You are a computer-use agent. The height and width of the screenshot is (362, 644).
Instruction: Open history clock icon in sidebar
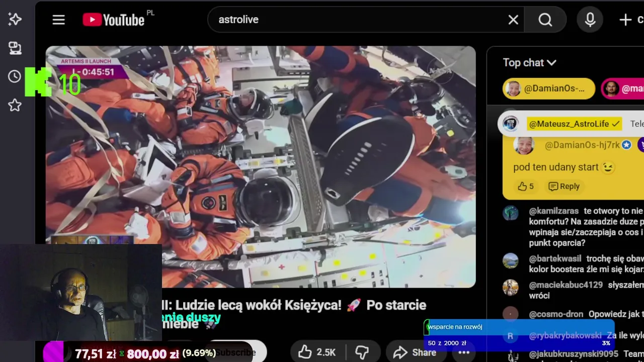tap(15, 76)
